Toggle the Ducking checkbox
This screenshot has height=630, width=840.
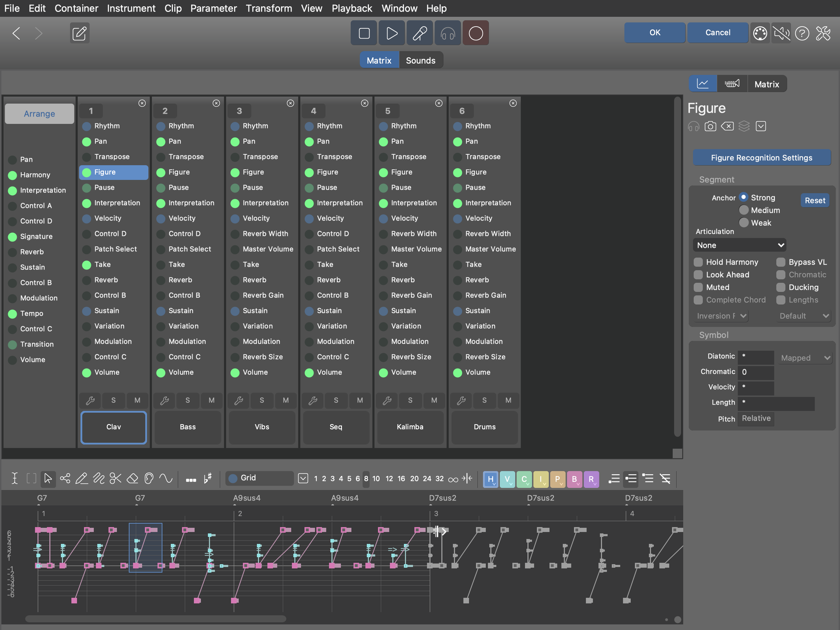coord(780,287)
